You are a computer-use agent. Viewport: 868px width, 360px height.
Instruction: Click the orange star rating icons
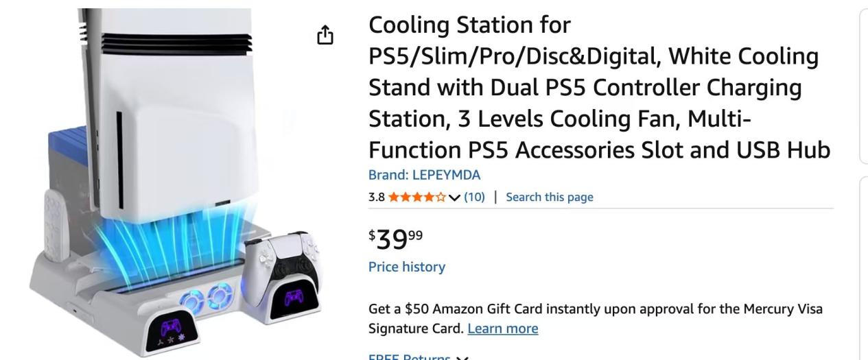417,197
